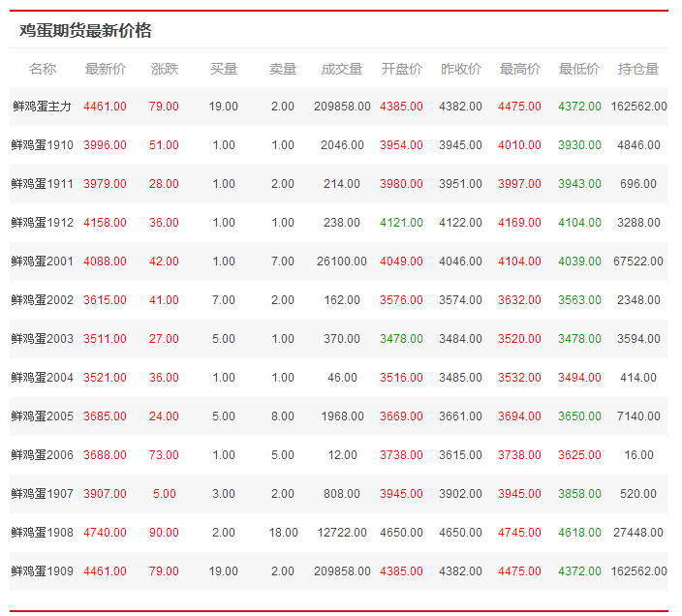Open the 鲜鸡蛋2001 contract name

(x=42, y=262)
